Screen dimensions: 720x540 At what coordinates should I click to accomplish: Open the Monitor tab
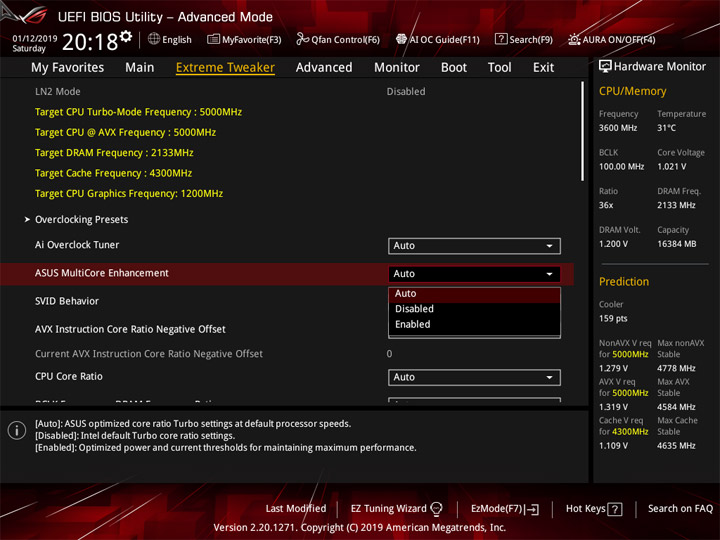tap(397, 68)
